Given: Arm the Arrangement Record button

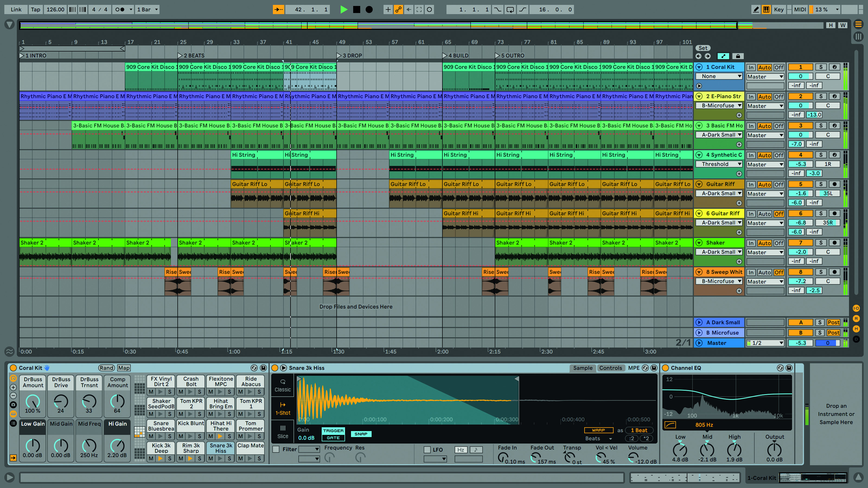Looking at the screenshot, I should pyautogui.click(x=369, y=9).
